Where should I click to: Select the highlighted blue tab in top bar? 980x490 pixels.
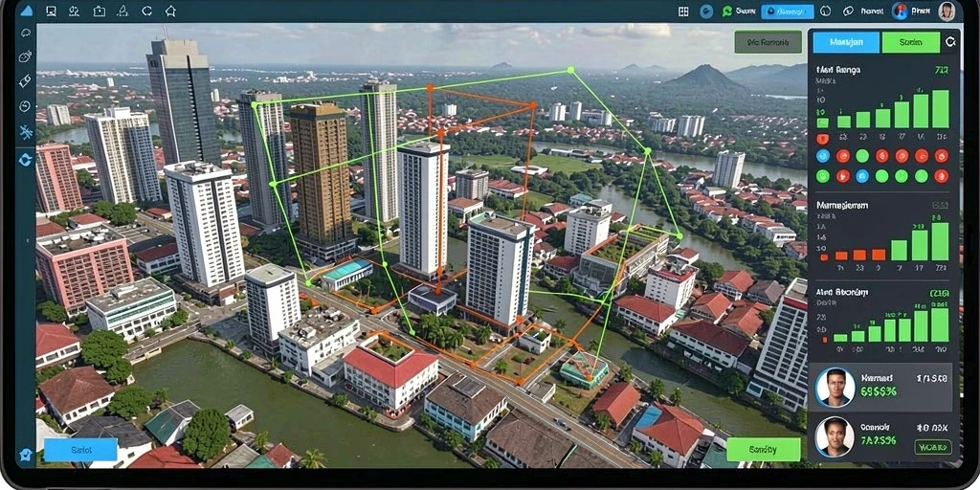[x=788, y=11]
